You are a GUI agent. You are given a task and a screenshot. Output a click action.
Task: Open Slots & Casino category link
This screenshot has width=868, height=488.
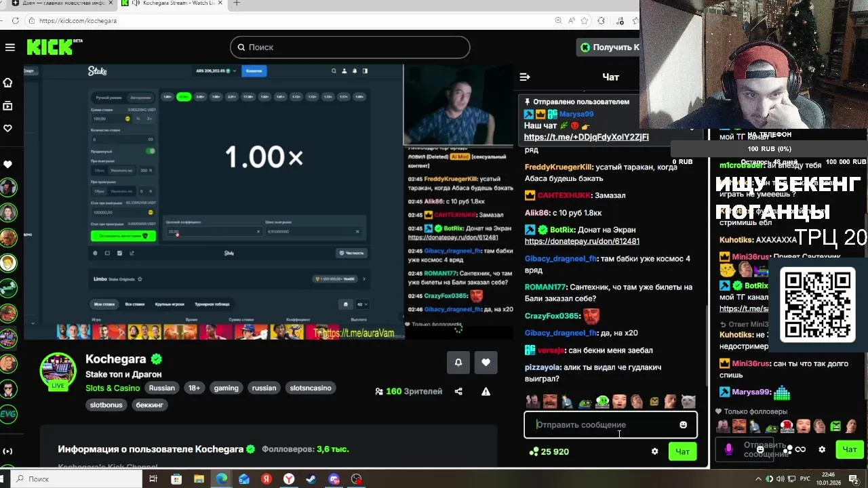pos(113,388)
